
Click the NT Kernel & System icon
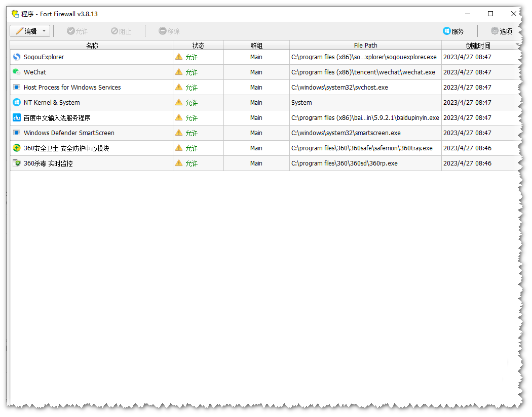click(x=17, y=102)
